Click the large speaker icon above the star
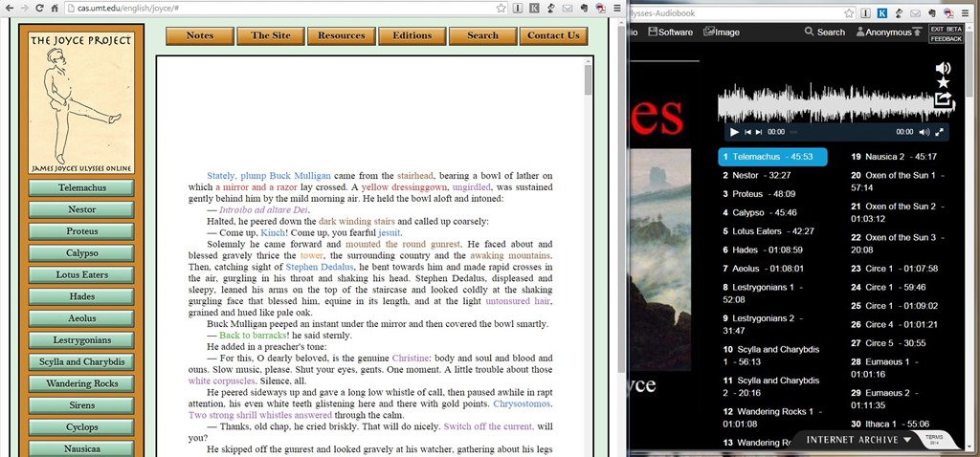Viewport: 980px width, 457px height. [x=943, y=68]
